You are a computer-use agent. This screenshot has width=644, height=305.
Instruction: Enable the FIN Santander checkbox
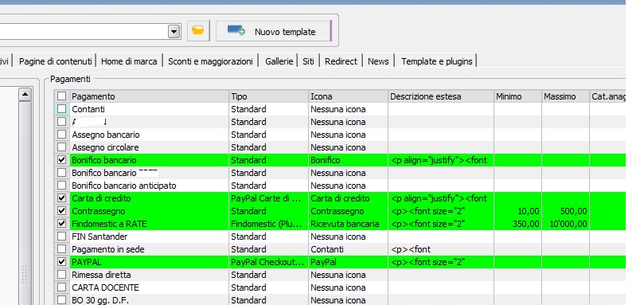pos(61,237)
